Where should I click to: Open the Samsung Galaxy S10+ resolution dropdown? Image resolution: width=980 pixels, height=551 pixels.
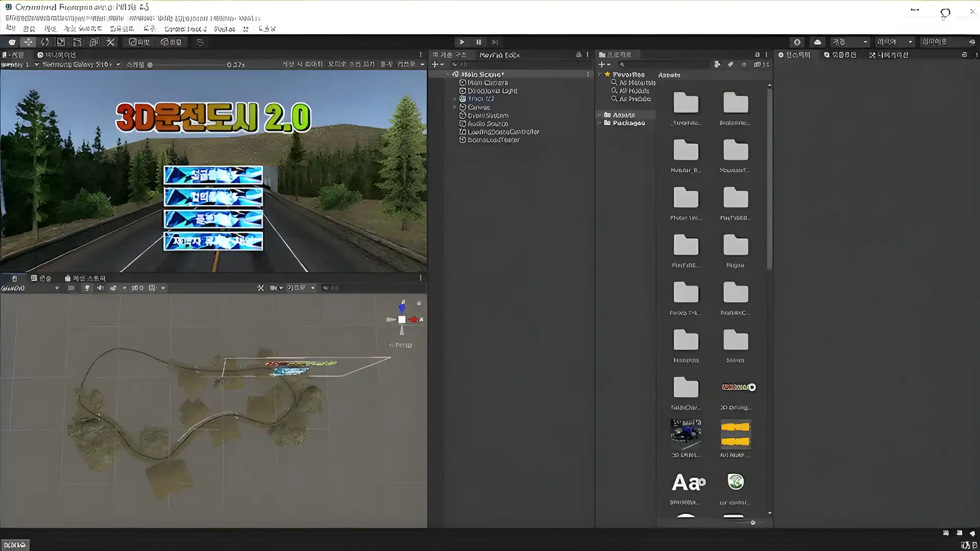(x=81, y=64)
